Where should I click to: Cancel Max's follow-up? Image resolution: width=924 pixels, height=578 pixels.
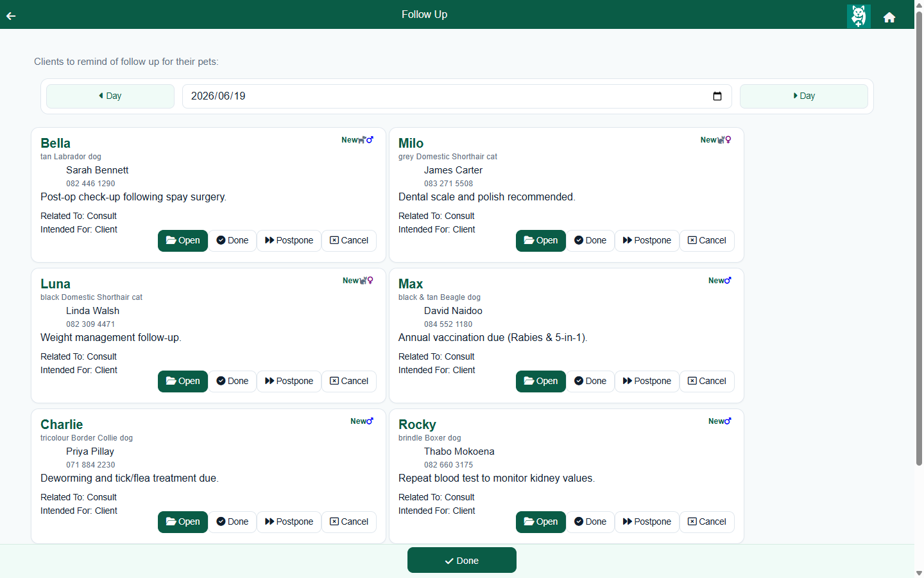(707, 381)
